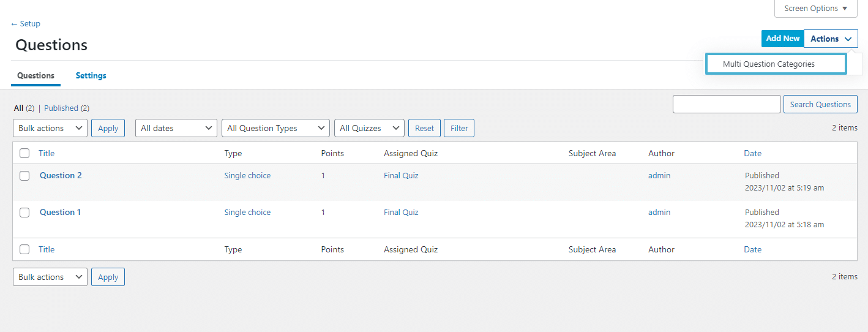Open the All Quizzes dropdown
Image resolution: width=868 pixels, height=332 pixels.
point(369,128)
